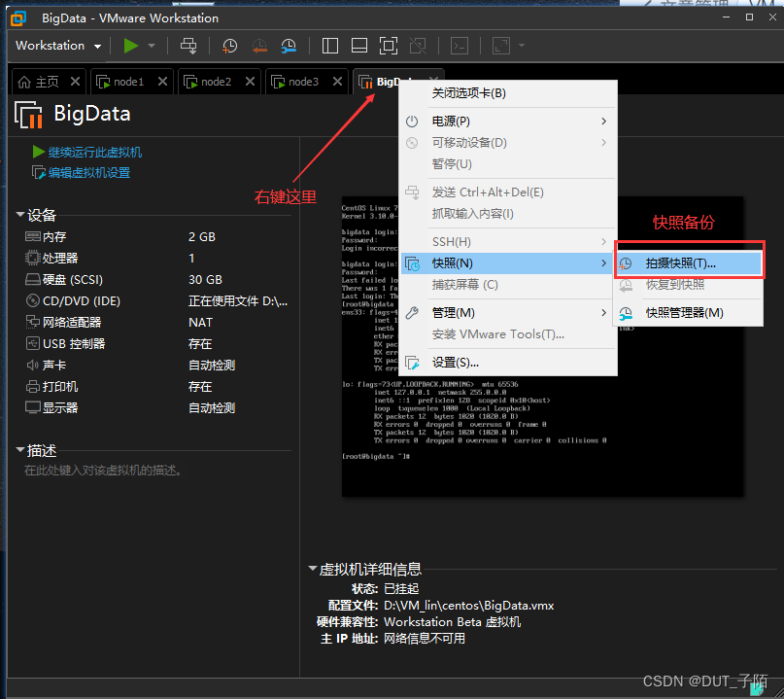Click the take snapshot toolbar icon
784x699 pixels.
(x=229, y=46)
